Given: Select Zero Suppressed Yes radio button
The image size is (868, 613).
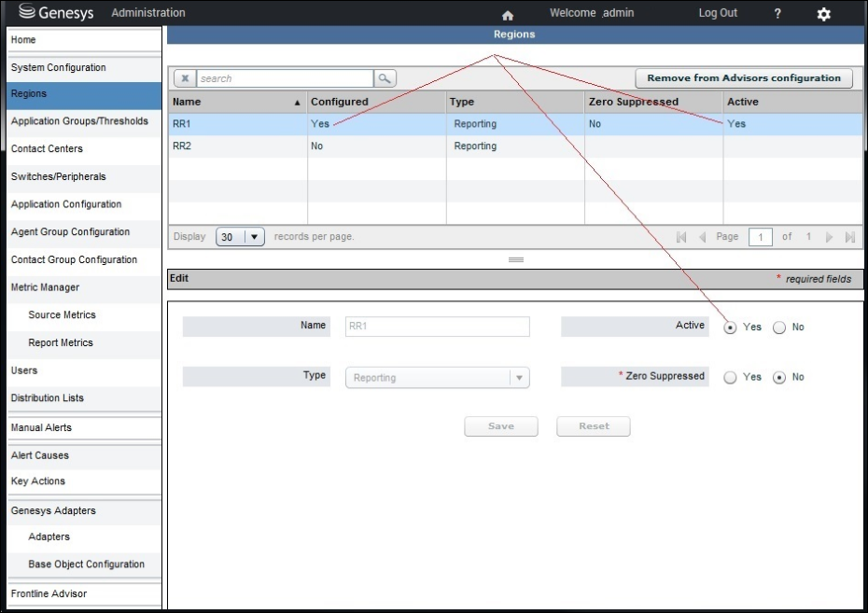Looking at the screenshot, I should [x=730, y=378].
